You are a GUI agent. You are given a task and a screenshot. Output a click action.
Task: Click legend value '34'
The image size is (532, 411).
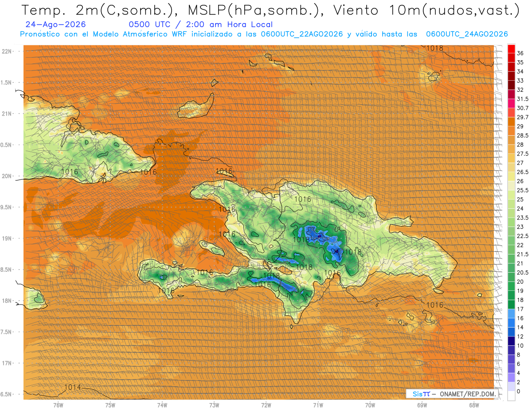click(520, 71)
